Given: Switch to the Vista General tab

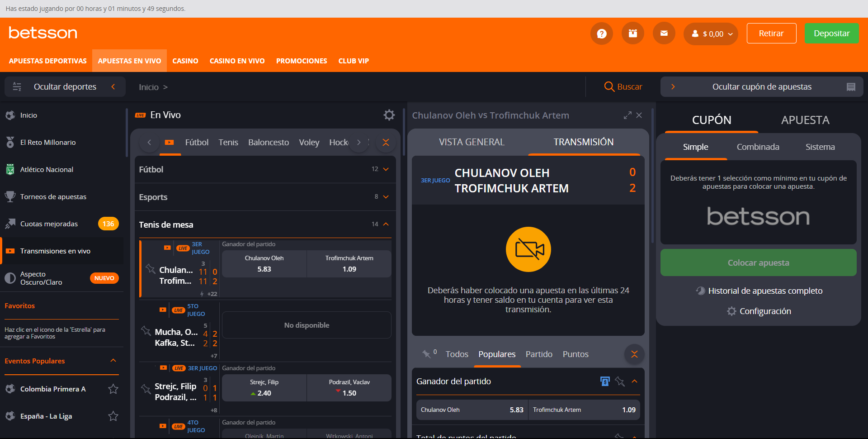Looking at the screenshot, I should tap(472, 142).
